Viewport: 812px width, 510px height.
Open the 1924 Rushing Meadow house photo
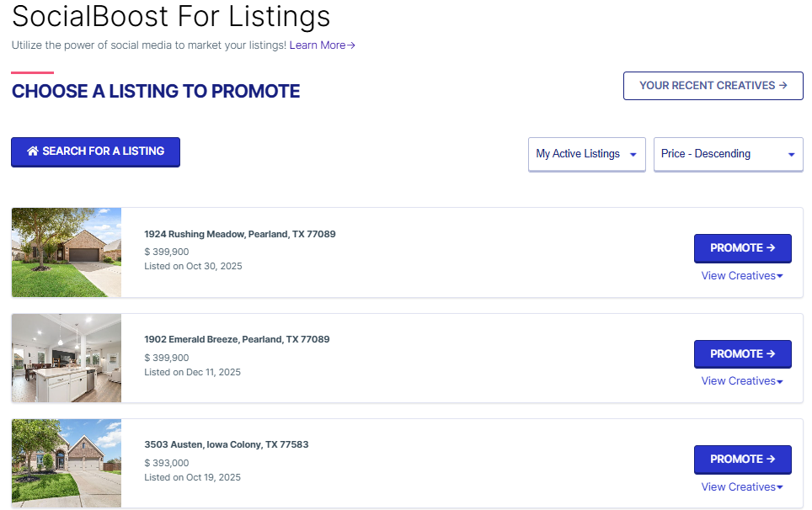[67, 252]
